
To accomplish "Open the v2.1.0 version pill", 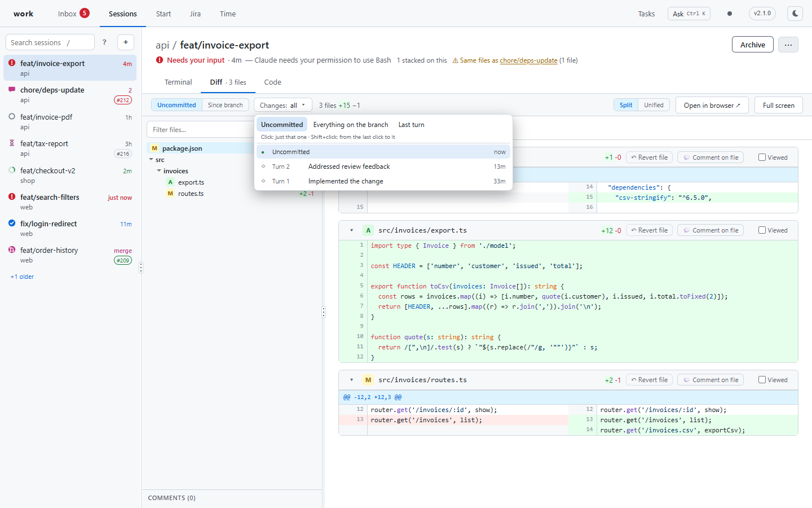I will click(x=762, y=14).
